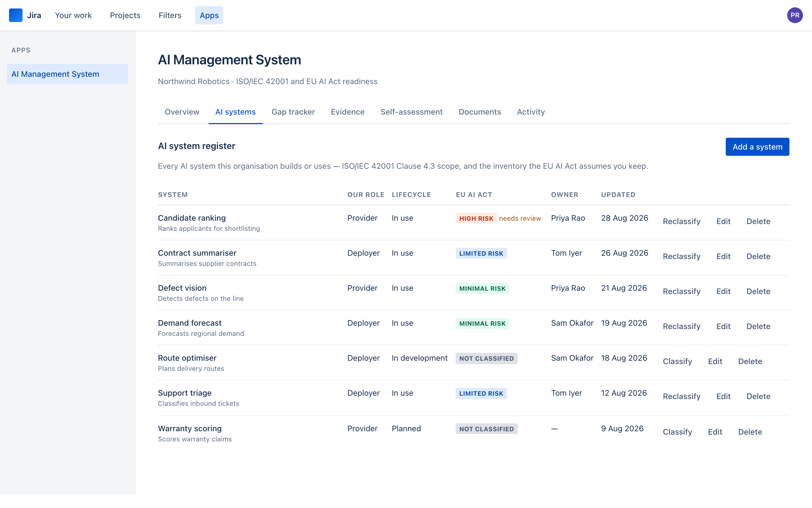Reclassify the Demand forecast system
Image resolution: width=812 pixels, height=508 pixels.
[681, 326]
